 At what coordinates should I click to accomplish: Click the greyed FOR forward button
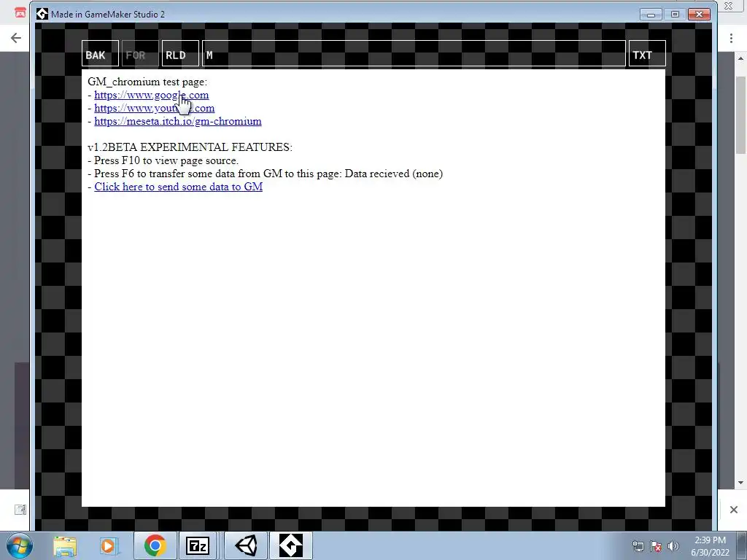pyautogui.click(x=140, y=53)
